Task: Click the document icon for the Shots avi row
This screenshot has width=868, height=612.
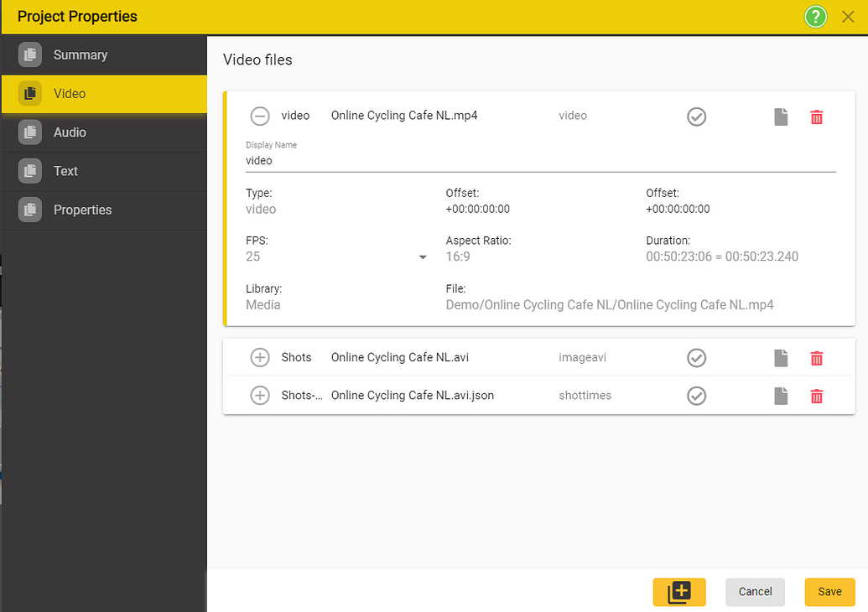Action: coord(781,359)
